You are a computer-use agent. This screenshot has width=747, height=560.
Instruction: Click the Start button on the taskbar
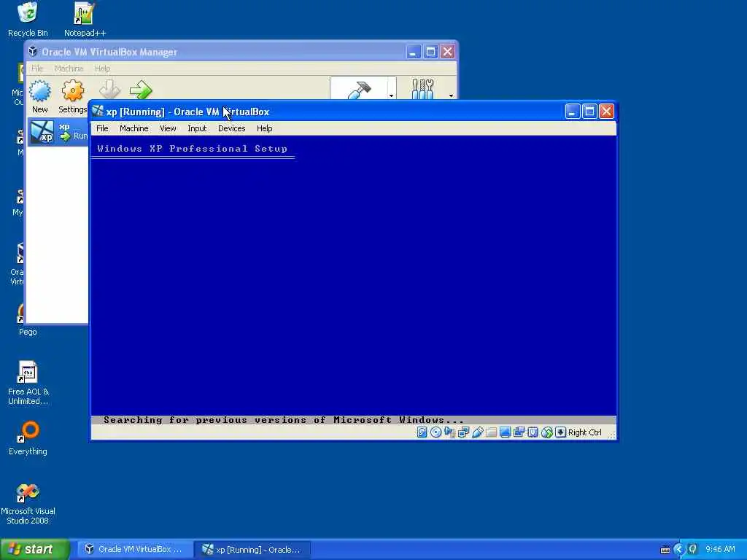[34, 550]
